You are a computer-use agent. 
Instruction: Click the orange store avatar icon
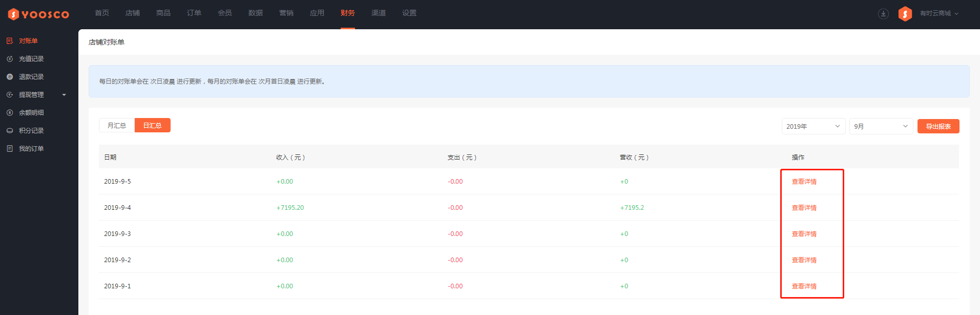pos(905,14)
